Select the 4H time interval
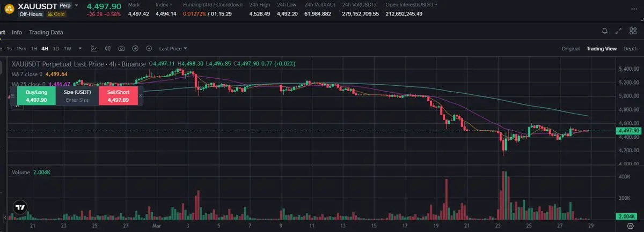Viewport: 644px width, 232px height. coord(45,48)
